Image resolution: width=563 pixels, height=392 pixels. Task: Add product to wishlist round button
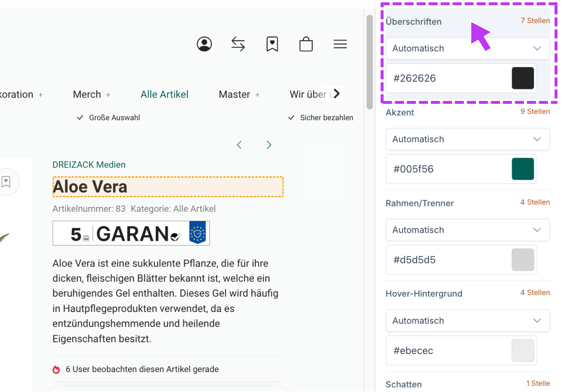[x=6, y=182]
